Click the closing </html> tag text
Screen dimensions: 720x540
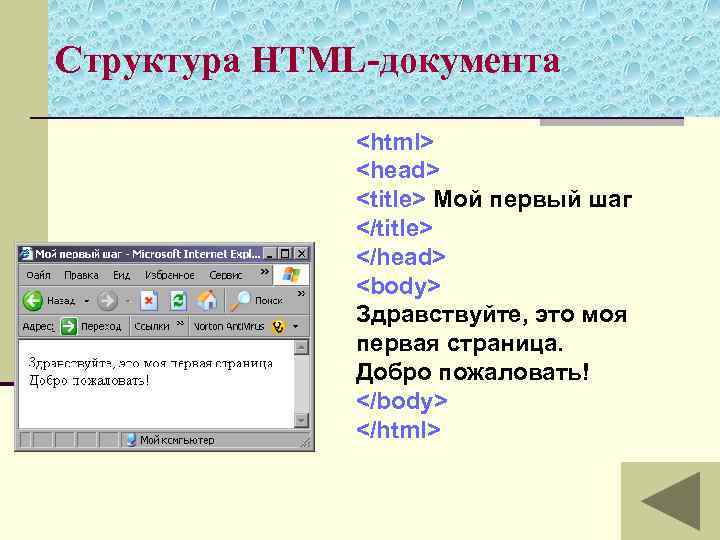(398, 430)
